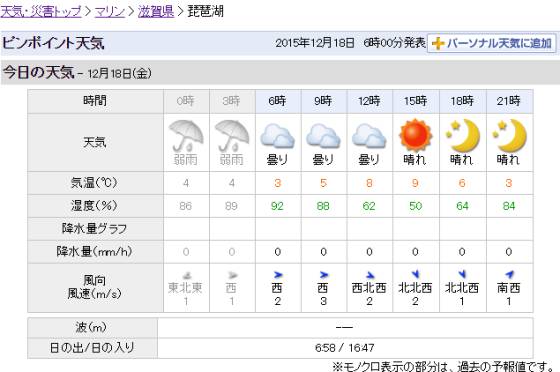Go to the マリン breadcrumb link
This screenshot has width=560, height=372.
click(110, 11)
